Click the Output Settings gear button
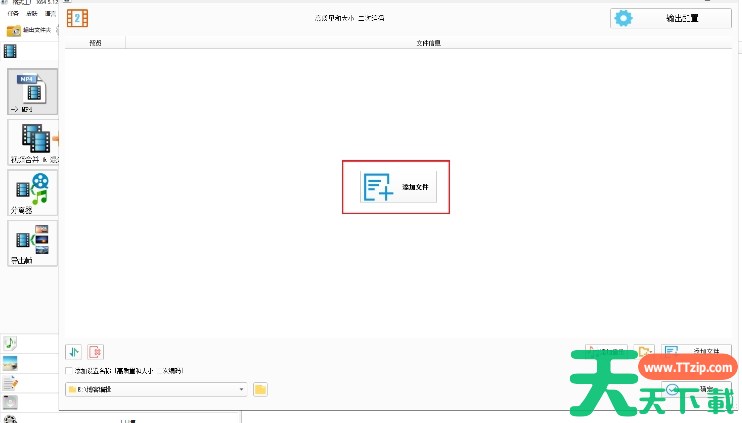 [670, 18]
